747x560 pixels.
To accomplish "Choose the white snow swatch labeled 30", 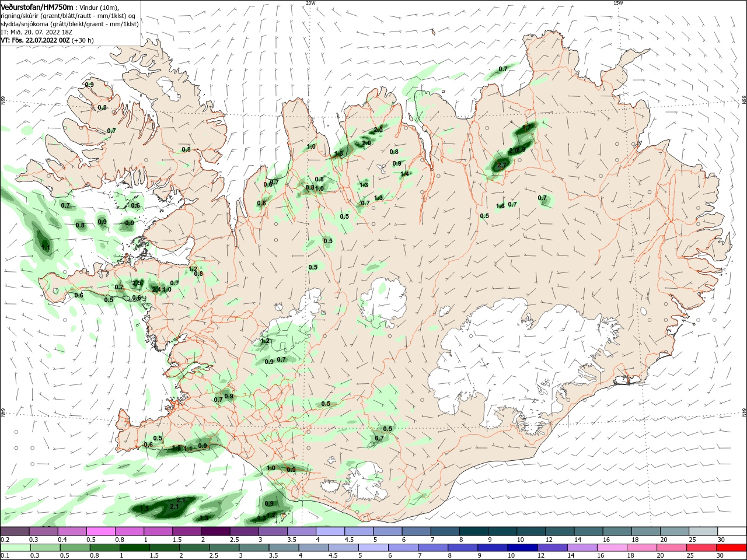I will coord(732,531).
